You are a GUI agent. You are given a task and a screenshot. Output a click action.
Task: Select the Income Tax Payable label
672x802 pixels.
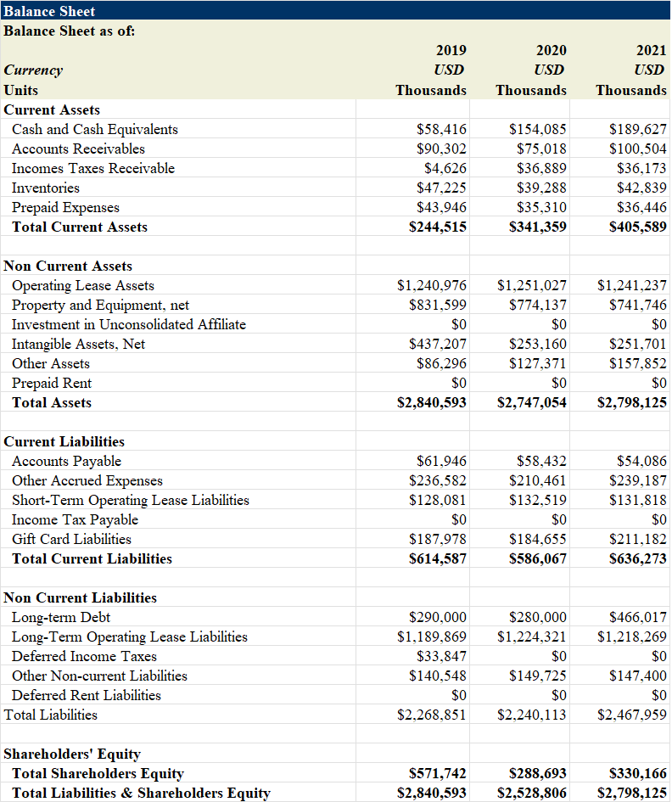pyautogui.click(x=76, y=519)
